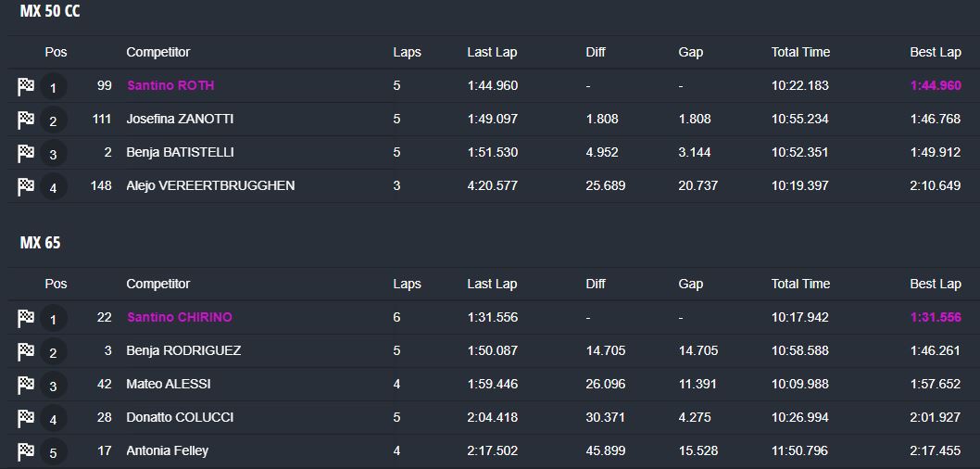980x469 pixels.
Task: Click Donatto COLUCCI's competitor name
Action: 180,417
